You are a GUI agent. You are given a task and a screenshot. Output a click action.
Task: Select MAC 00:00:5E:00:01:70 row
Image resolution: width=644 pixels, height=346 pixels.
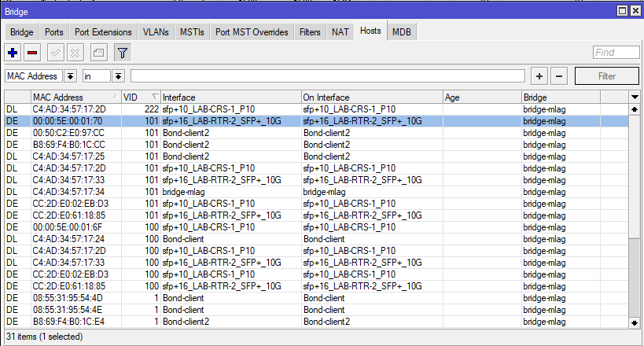[x=316, y=121]
